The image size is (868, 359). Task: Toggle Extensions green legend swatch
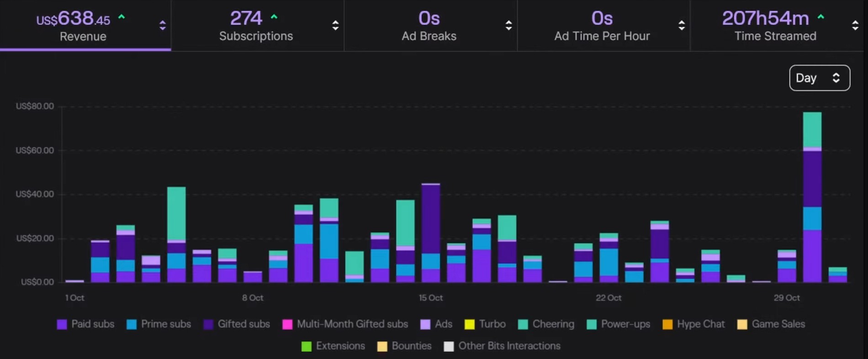click(x=307, y=346)
